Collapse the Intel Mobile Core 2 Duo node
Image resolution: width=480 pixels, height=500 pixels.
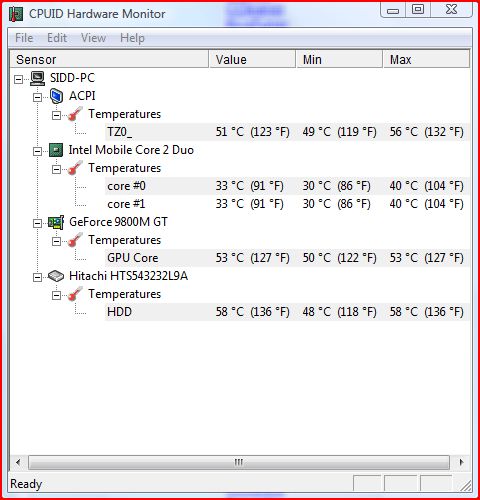(37, 151)
